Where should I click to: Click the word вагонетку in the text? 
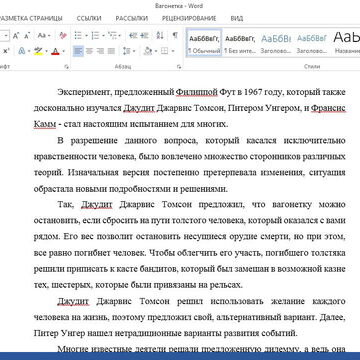(292, 204)
